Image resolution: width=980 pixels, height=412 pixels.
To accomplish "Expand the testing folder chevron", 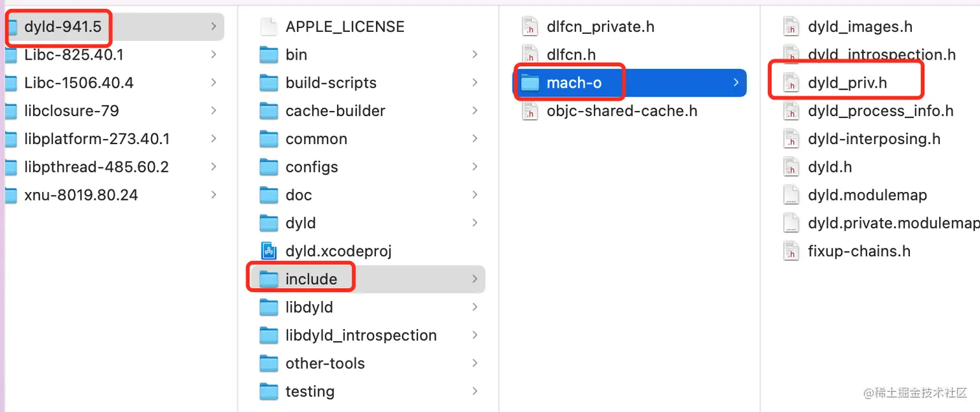I will click(x=475, y=391).
